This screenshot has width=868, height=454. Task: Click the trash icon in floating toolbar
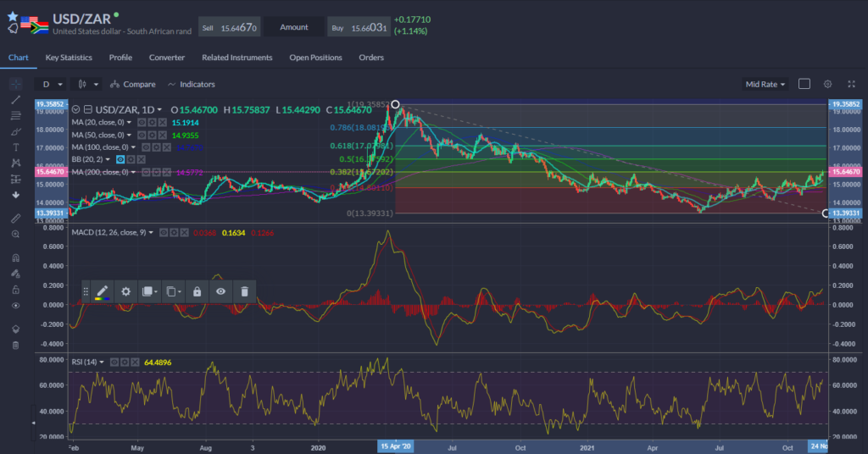click(244, 291)
